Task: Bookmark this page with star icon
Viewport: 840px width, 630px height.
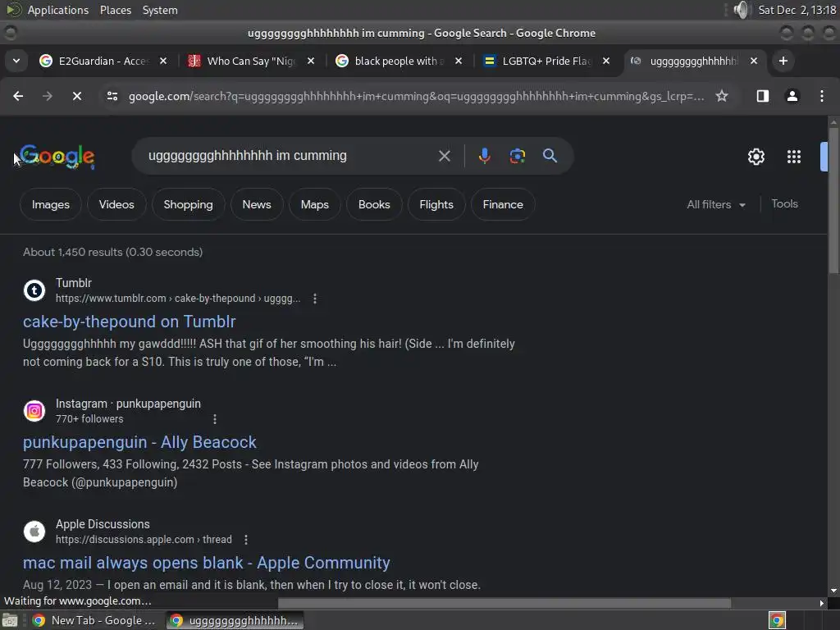Action: pos(722,96)
